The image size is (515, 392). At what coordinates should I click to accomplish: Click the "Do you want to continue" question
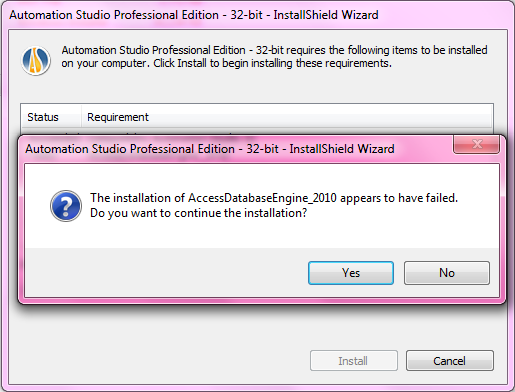pos(198,213)
